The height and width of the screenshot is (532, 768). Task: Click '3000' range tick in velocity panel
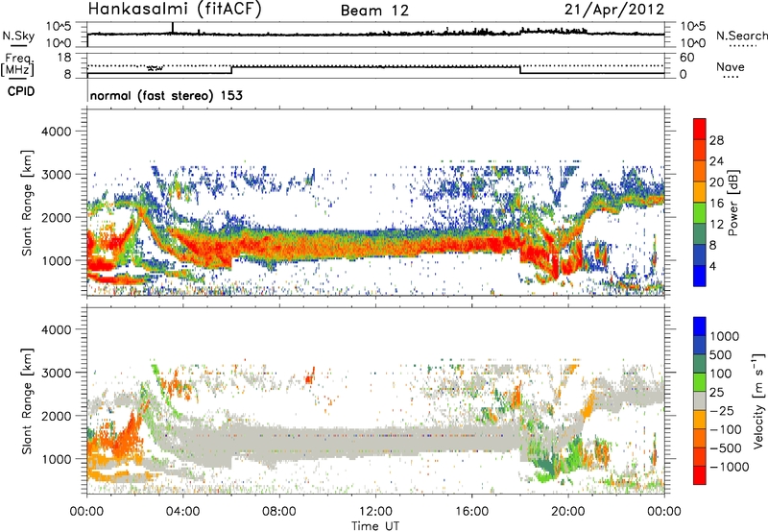pos(57,373)
